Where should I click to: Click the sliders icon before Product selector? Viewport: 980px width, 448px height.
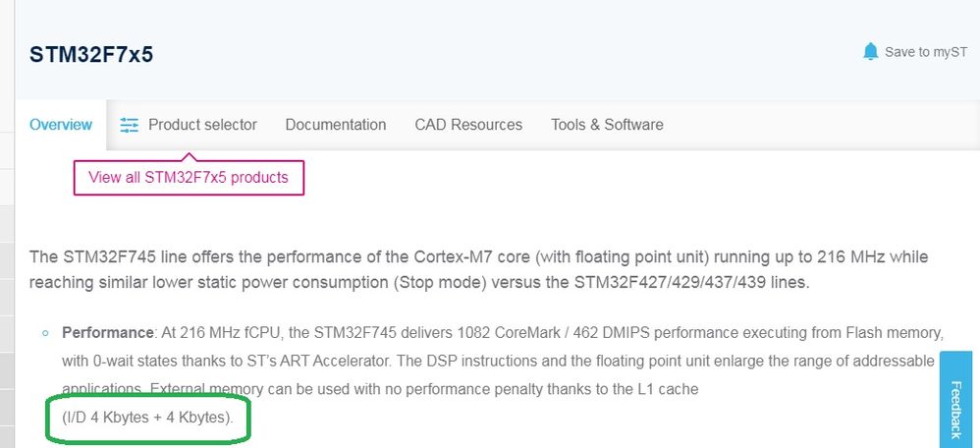[130, 125]
